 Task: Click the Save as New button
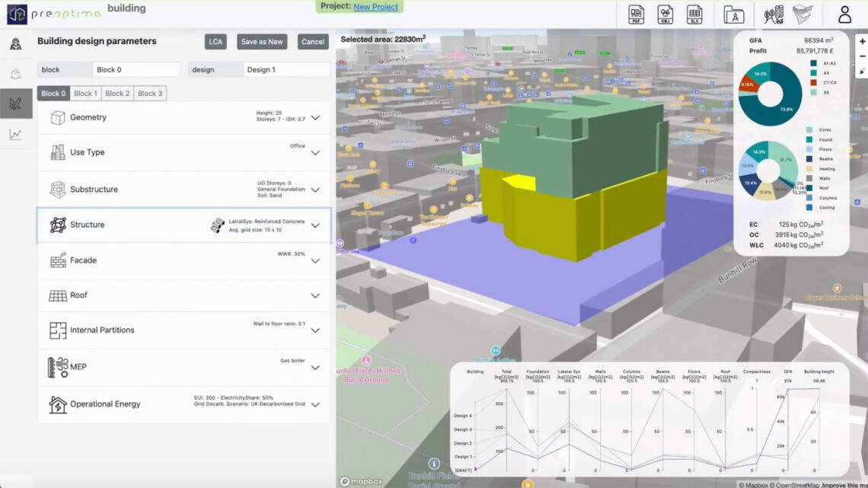(261, 42)
